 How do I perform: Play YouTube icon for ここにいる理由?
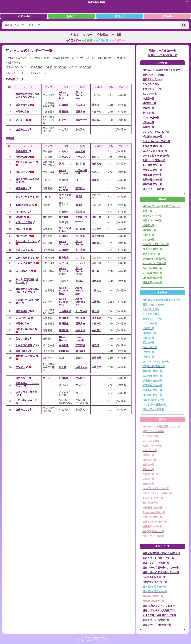point(37,263)
